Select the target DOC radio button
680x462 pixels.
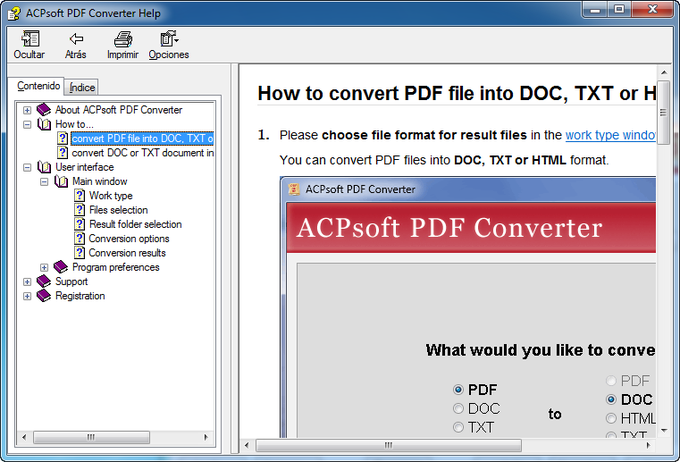611,400
